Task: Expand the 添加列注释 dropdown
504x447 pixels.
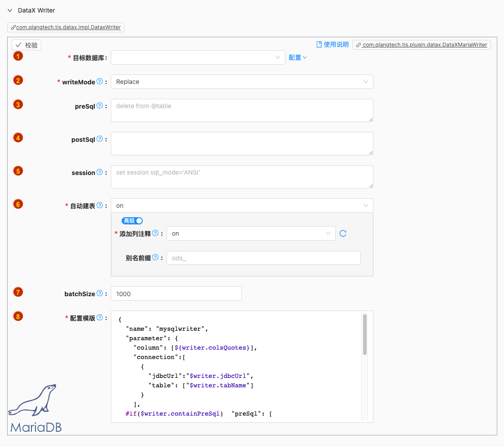Action: tap(250, 233)
